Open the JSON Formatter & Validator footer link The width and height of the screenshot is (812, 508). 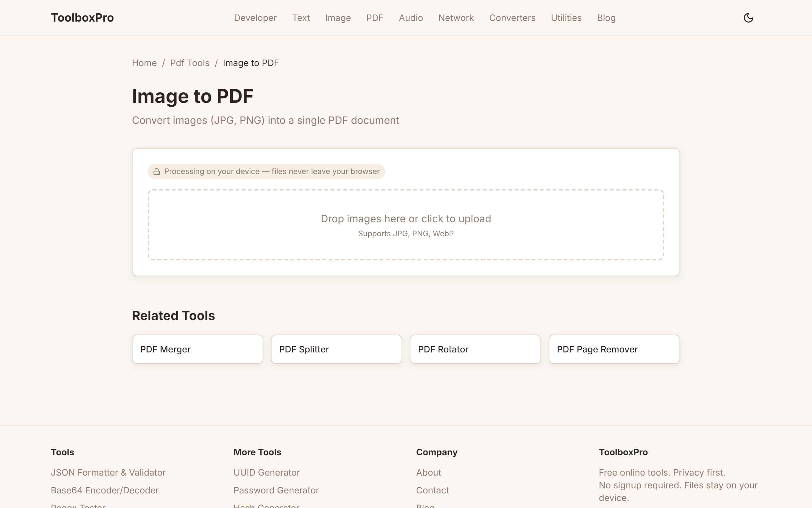(x=108, y=472)
